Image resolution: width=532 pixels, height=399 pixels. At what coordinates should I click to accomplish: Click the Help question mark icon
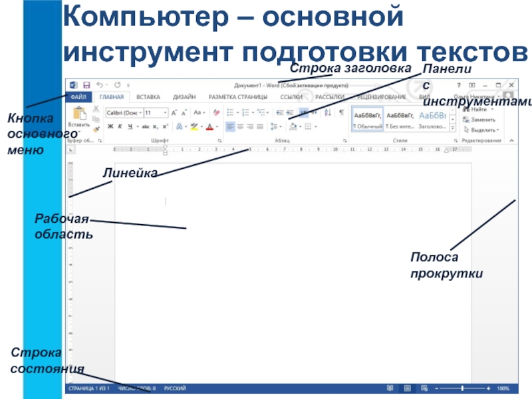pos(459,85)
